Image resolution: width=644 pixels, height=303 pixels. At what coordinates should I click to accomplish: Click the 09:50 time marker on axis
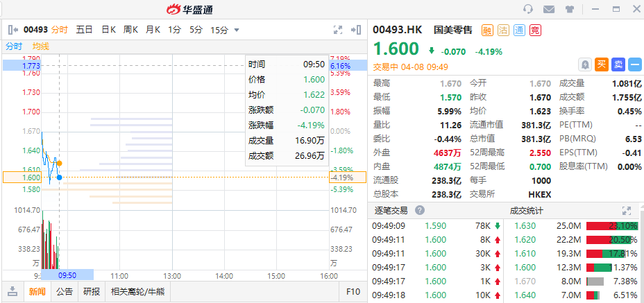click(67, 275)
